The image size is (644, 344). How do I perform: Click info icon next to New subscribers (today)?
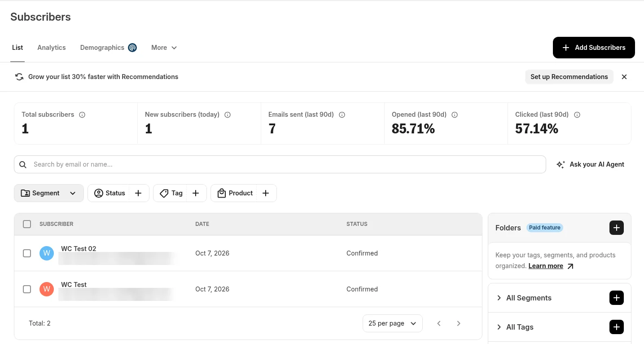click(228, 115)
